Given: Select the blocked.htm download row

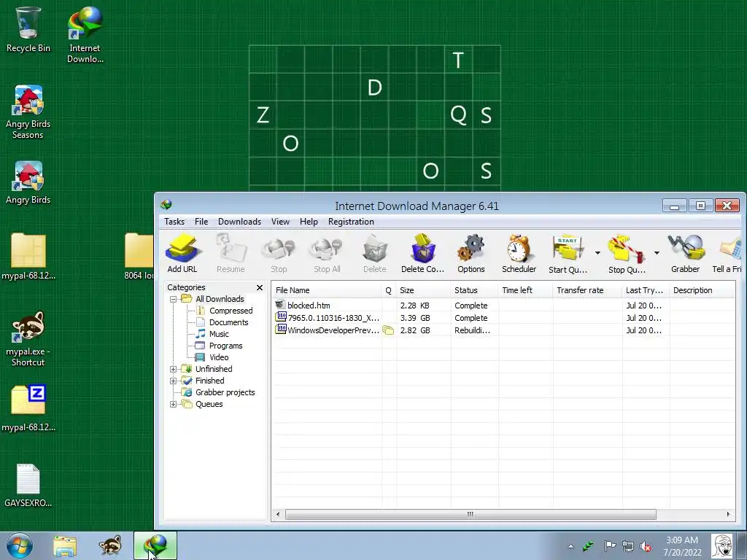Looking at the screenshot, I should click(503, 306).
